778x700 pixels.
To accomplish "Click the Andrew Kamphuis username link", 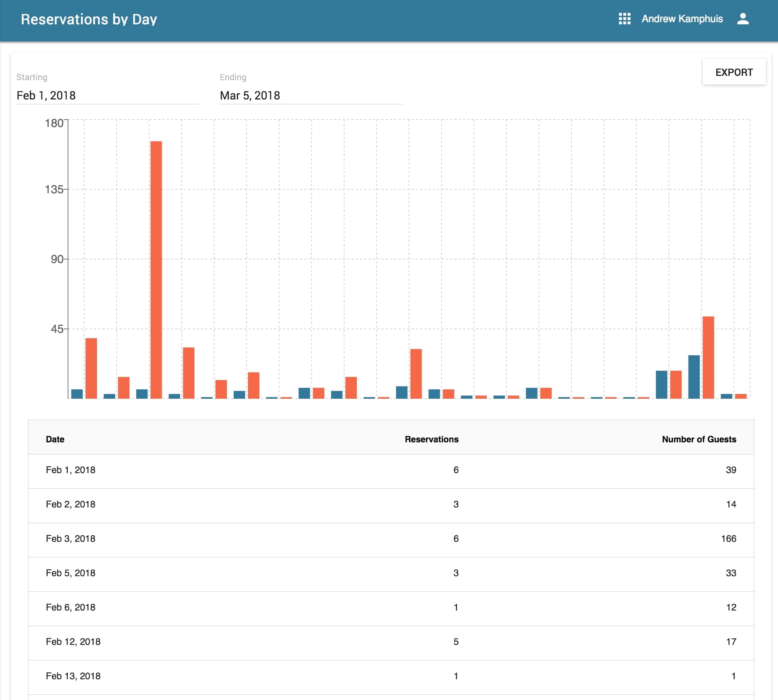I will point(682,19).
